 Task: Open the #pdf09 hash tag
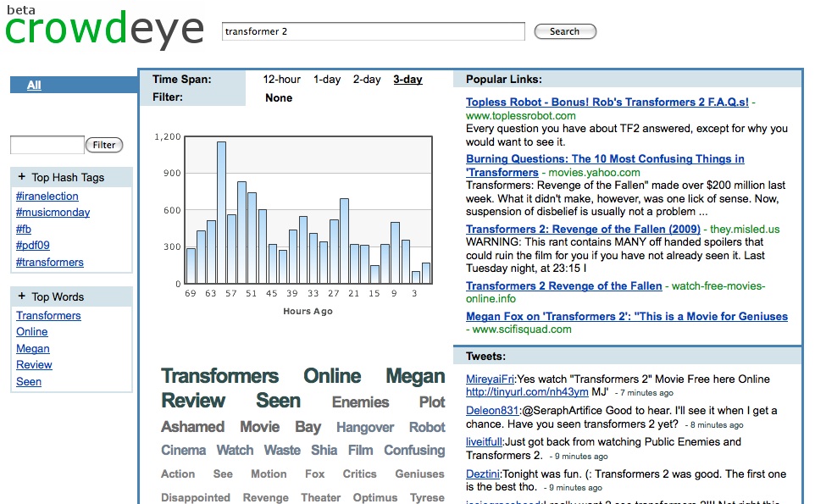point(33,246)
